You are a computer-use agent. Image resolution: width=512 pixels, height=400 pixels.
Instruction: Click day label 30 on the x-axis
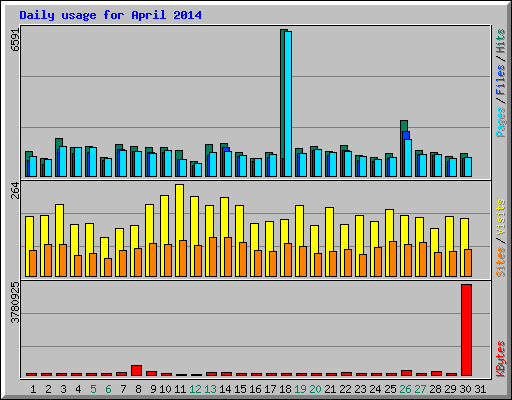(465, 389)
